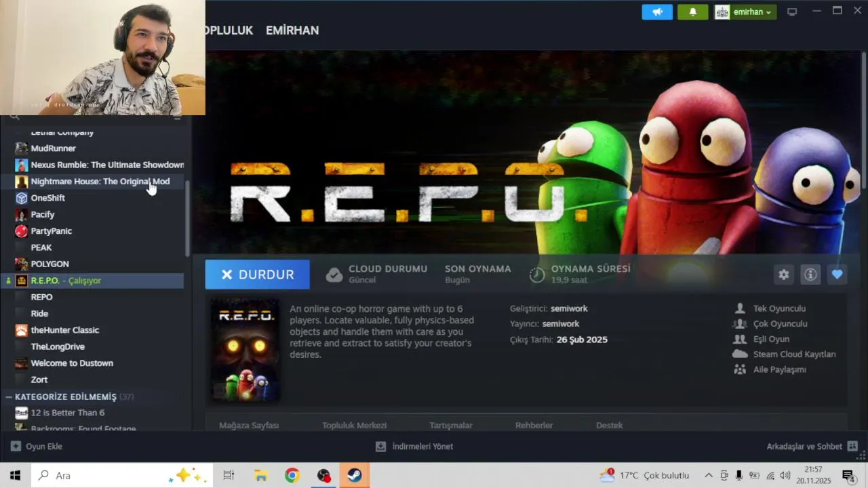
Task: Click Oyun Ekle add game button
Action: coord(37,447)
